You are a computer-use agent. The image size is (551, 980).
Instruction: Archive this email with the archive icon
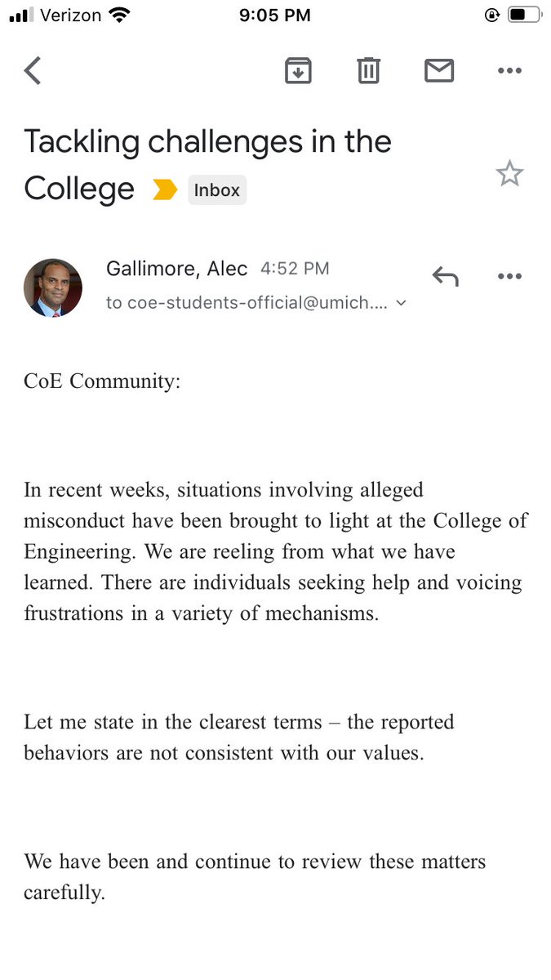pos(299,70)
